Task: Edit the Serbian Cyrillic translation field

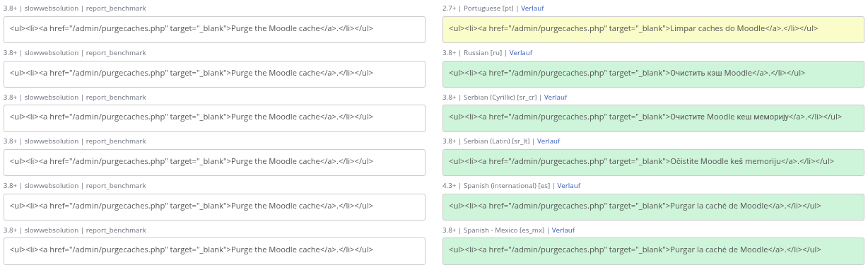Action: click(x=654, y=118)
